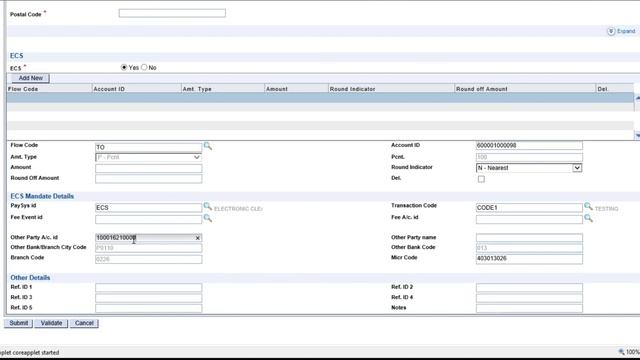Click the grid scroll up arrow

[x=637, y=98]
